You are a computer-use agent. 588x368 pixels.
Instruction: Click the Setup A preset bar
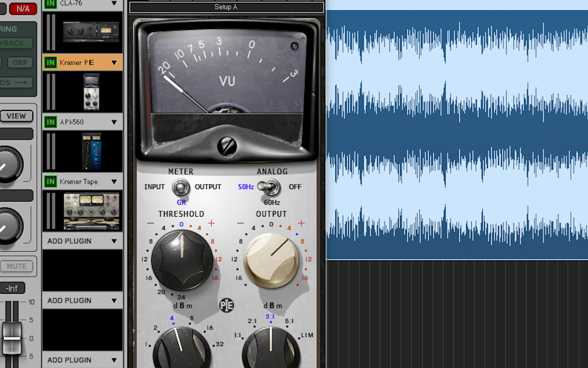click(x=226, y=7)
